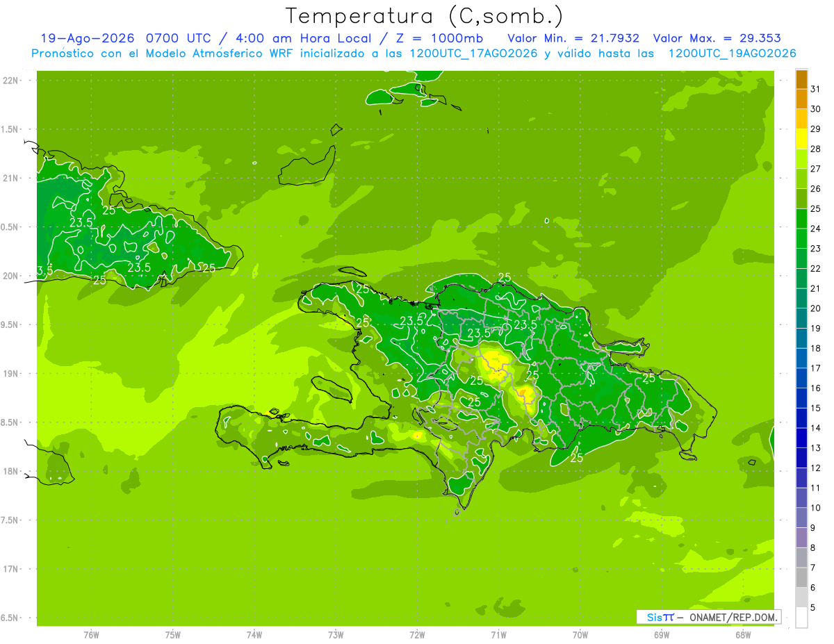Click the color scale value "28"
This screenshot has width=834, height=644.
click(x=816, y=149)
